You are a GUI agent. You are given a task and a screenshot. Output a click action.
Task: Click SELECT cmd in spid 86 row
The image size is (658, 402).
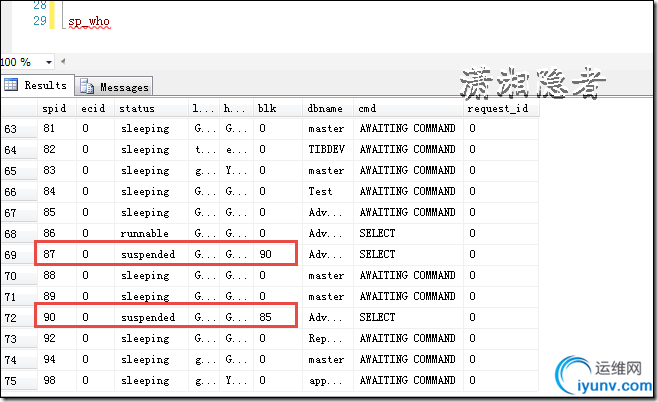(x=408, y=233)
